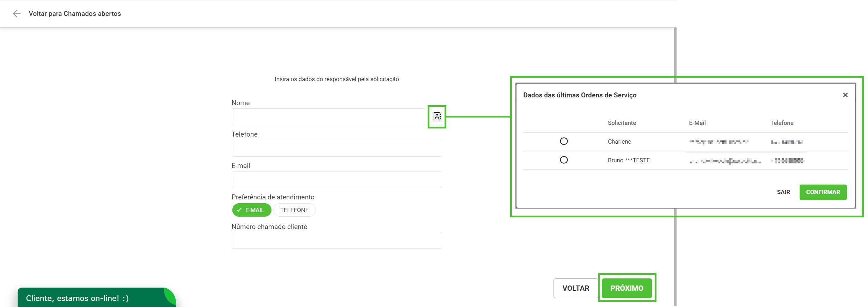Viewport: 868px width, 307px height.
Task: Focus the E-mail text field
Action: coord(337,180)
